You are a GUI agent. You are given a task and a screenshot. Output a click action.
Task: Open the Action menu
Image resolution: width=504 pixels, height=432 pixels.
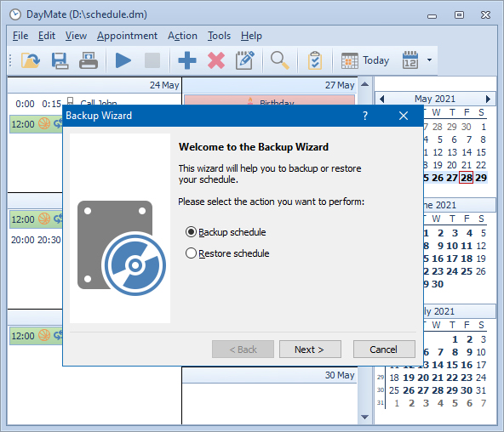click(182, 36)
